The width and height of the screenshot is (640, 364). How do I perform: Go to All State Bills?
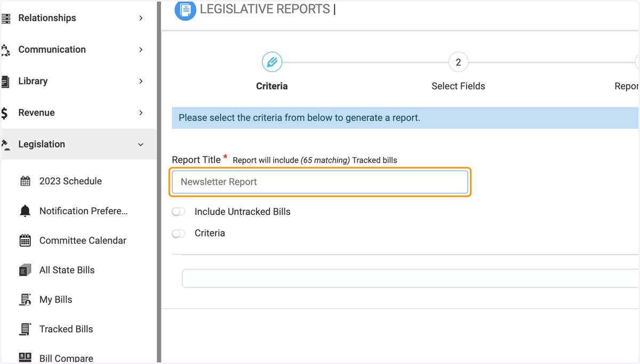67,270
